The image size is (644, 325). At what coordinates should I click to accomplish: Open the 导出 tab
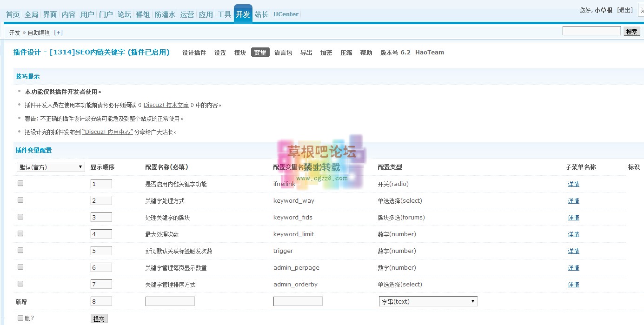click(x=305, y=52)
